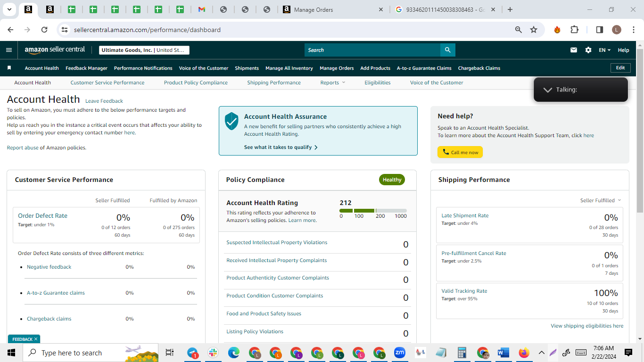Viewport: 644px width, 362px height.
Task: Click the Account Health Assurance shield icon
Action: pos(231,121)
